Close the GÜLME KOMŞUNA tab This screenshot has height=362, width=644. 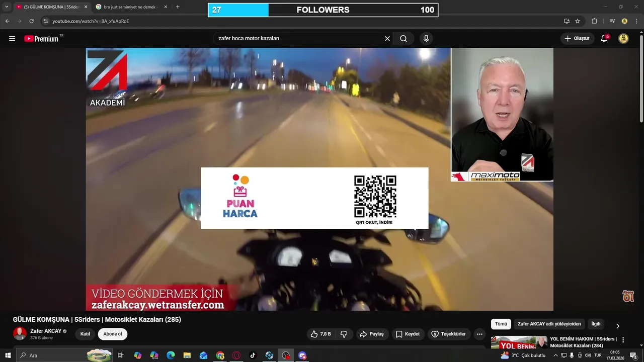pyautogui.click(x=86, y=7)
